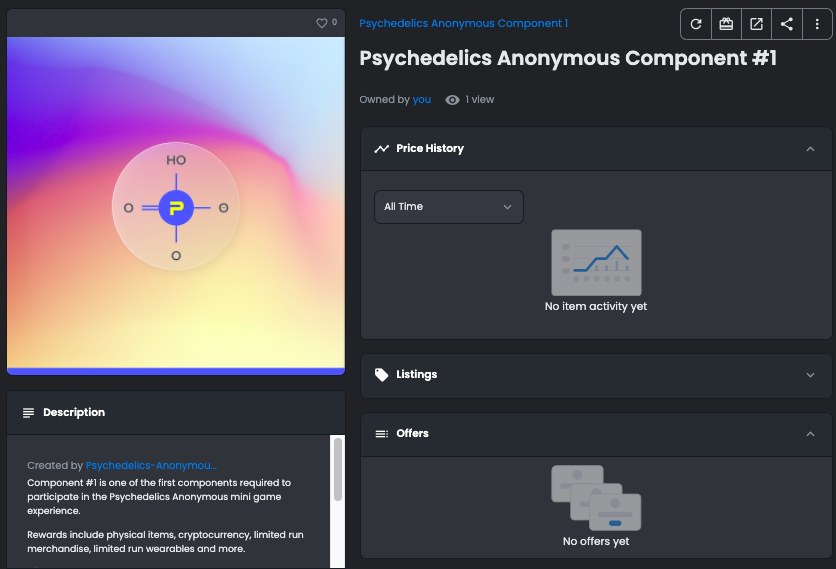Click the Offers header text
836x569 pixels.
412,434
